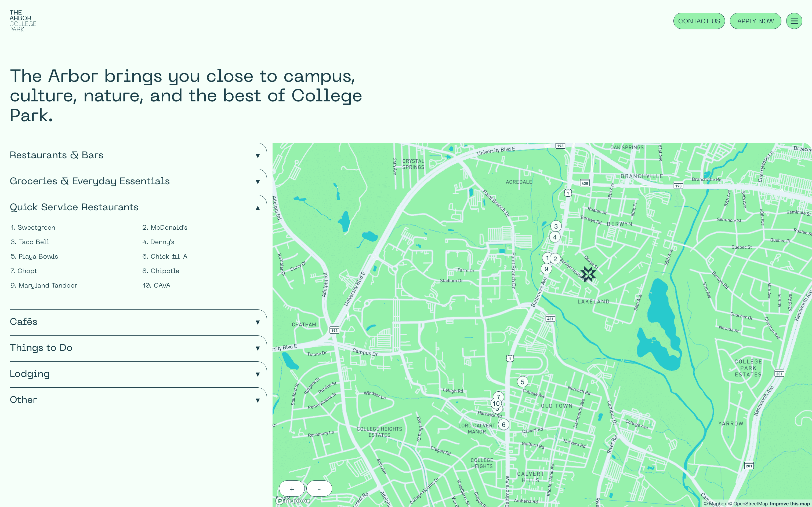Click the Arbor star marker on the map
Screen dimensions: 812x507
[588, 274]
